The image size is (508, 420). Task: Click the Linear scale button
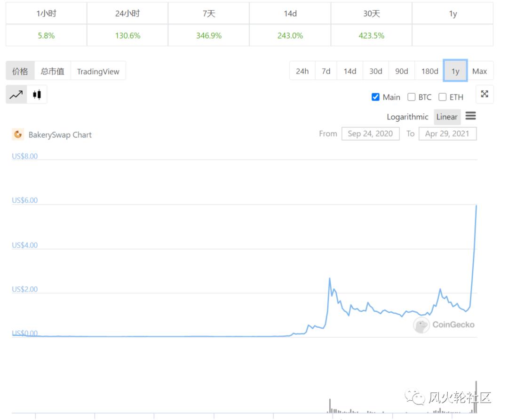tap(446, 117)
